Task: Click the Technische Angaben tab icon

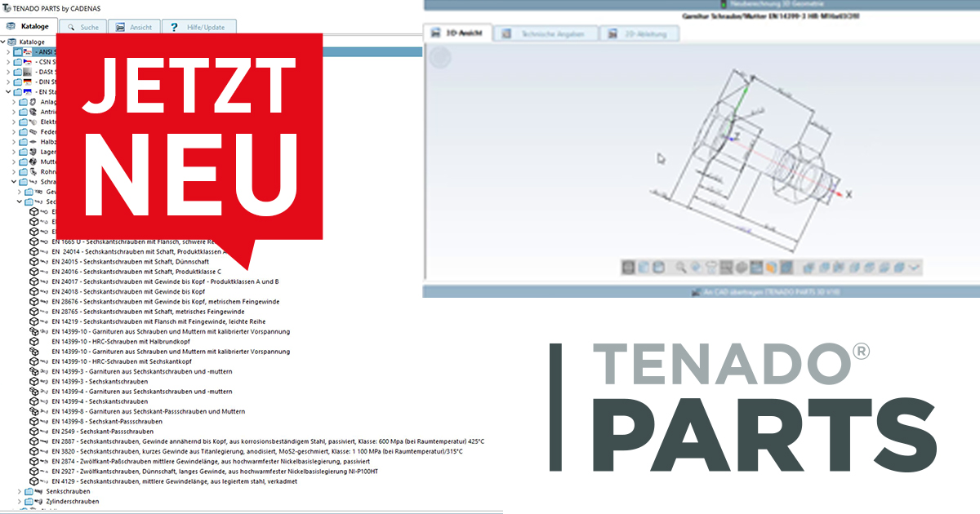Action: (x=507, y=33)
